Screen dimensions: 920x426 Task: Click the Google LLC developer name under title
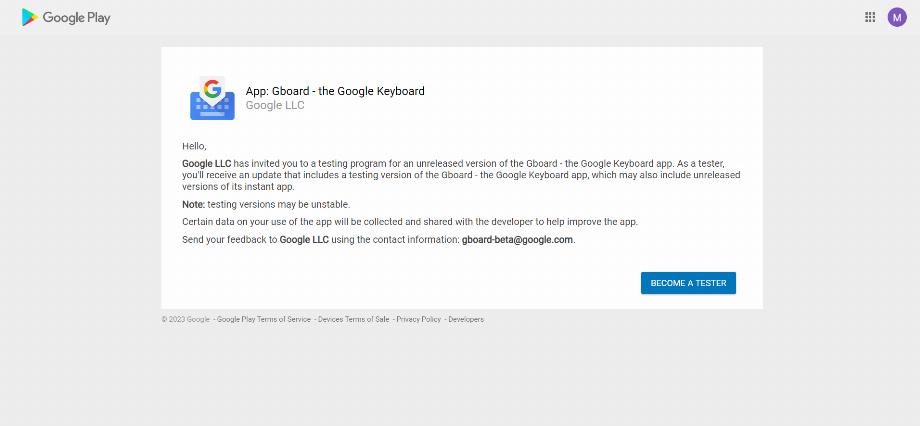click(x=275, y=106)
